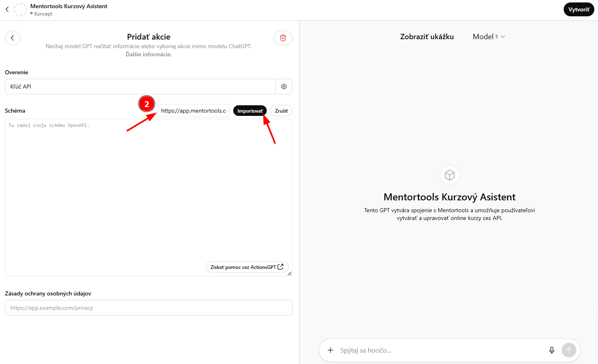The image size is (598, 364).
Task: Click the cube icon above the GPT name
Action: 450,175
